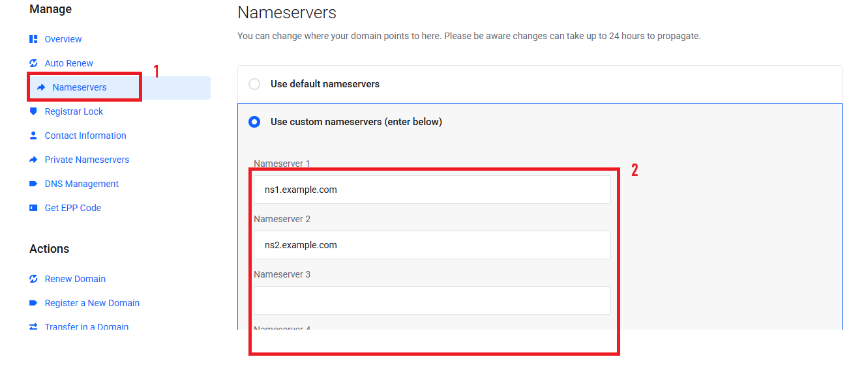Screen dimensions: 868x372
Task: Click the Private Nameservers arrow icon
Action: pyautogui.click(x=33, y=160)
